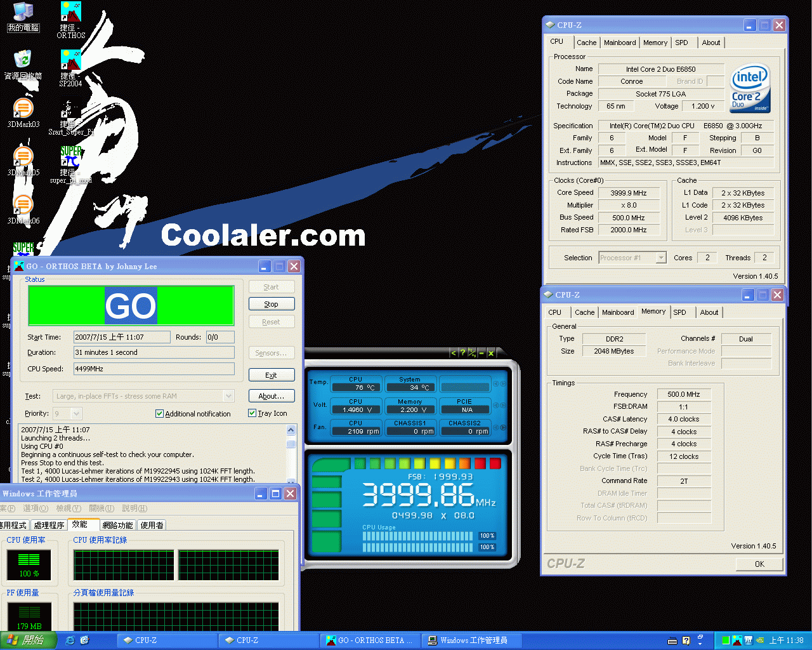This screenshot has height=650, width=812.
Task: Click the Core Speed value 3999.9 MHz
Action: point(629,193)
